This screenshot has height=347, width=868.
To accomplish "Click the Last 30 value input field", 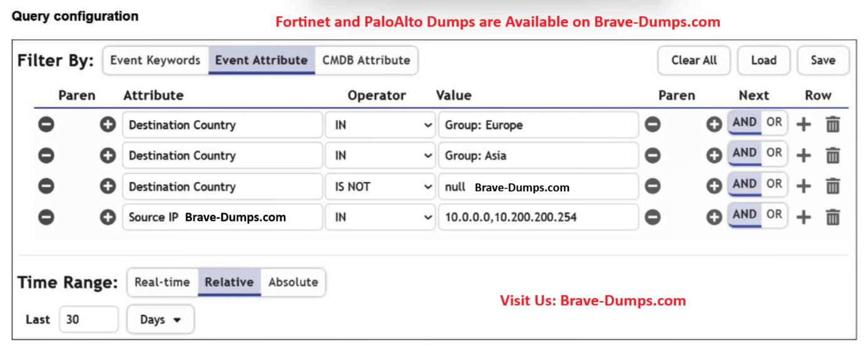I will click(x=89, y=319).
